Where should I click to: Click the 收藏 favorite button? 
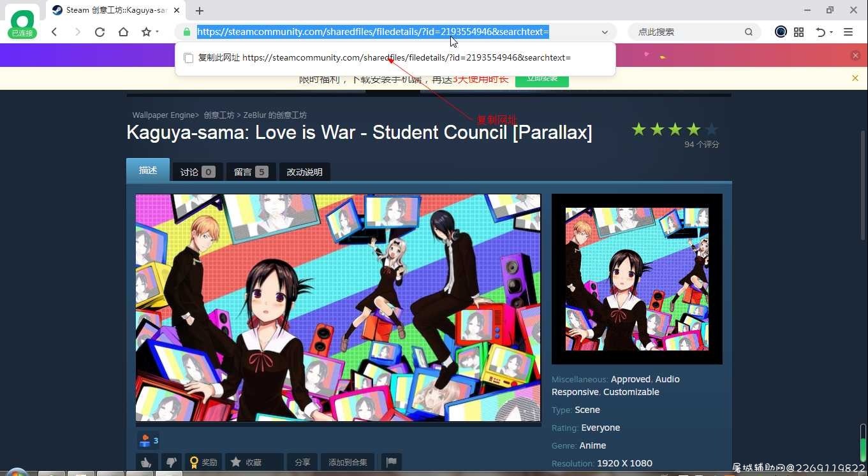point(254,462)
